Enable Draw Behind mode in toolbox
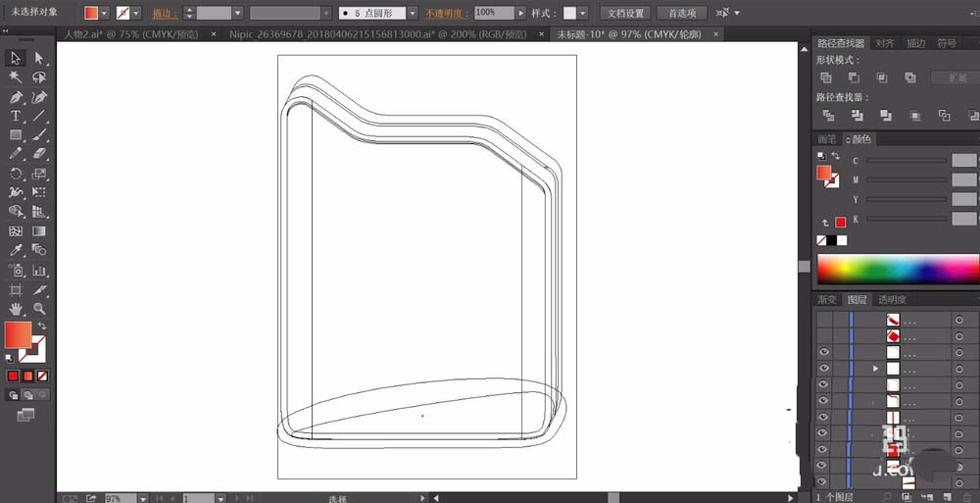 click(x=28, y=395)
